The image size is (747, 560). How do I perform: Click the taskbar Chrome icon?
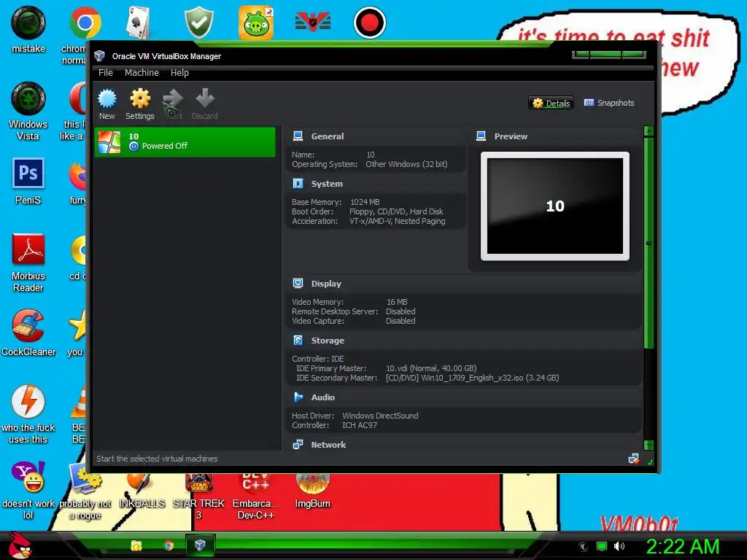coord(169,545)
